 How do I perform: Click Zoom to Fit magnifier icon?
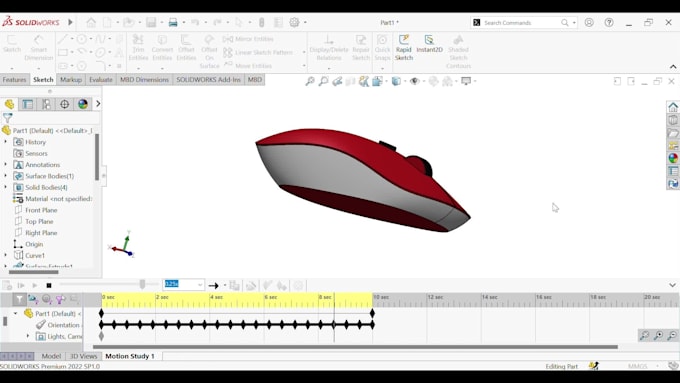[310, 81]
